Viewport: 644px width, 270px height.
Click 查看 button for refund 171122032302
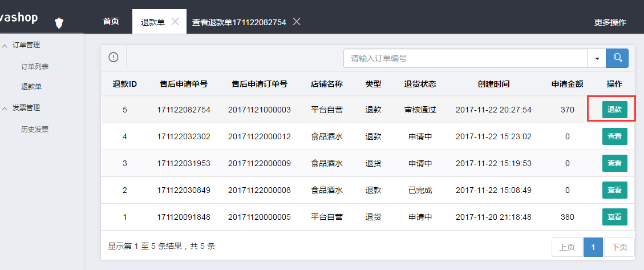pos(614,136)
